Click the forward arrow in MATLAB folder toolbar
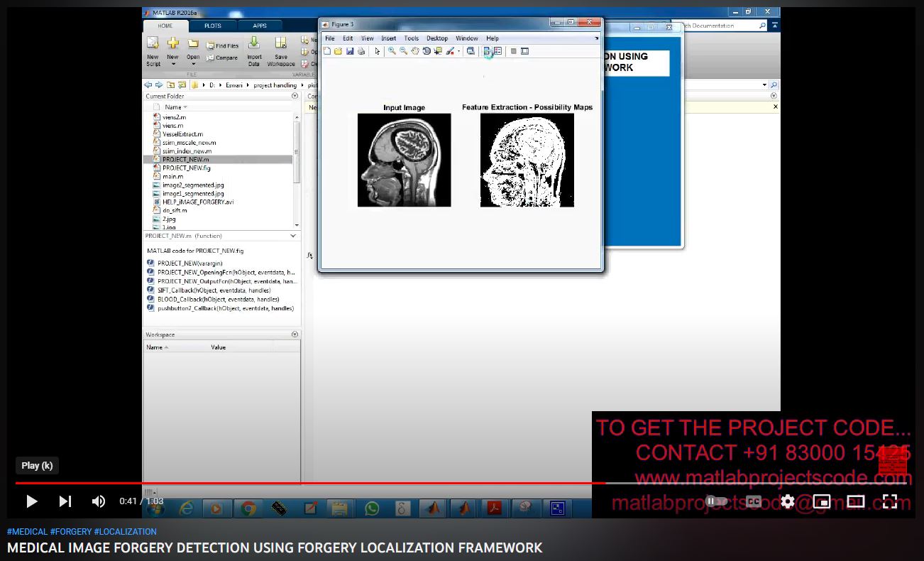924x561 pixels. [x=159, y=85]
